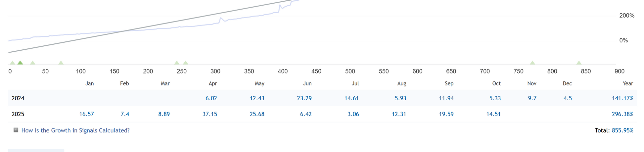This screenshot has height=152, width=644.
Task: Select the triangle marker near 850
Action: click(x=579, y=63)
